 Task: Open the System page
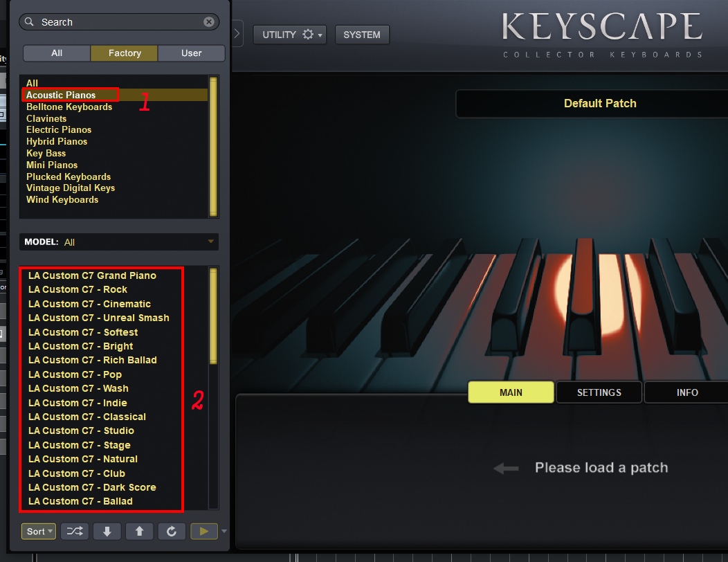[362, 35]
